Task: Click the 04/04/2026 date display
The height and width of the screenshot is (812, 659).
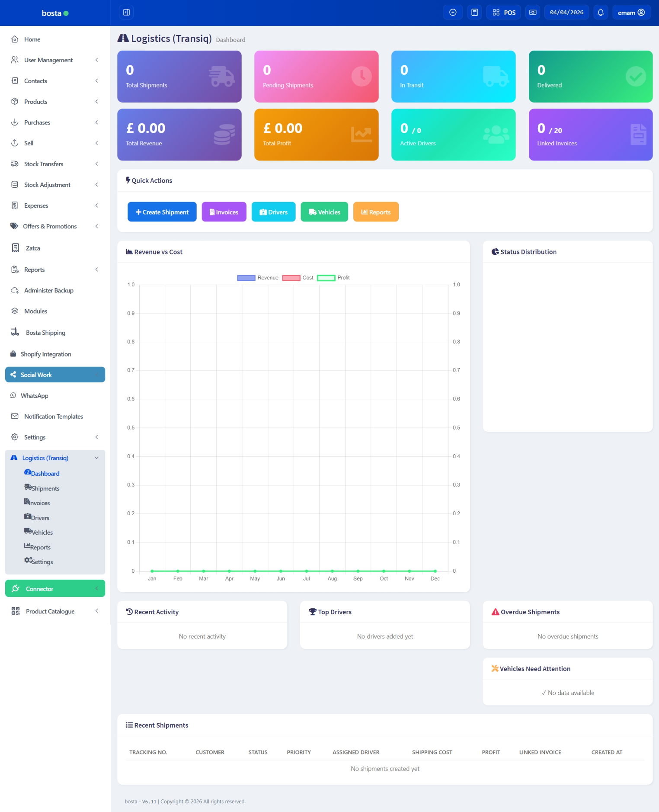Action: (566, 13)
